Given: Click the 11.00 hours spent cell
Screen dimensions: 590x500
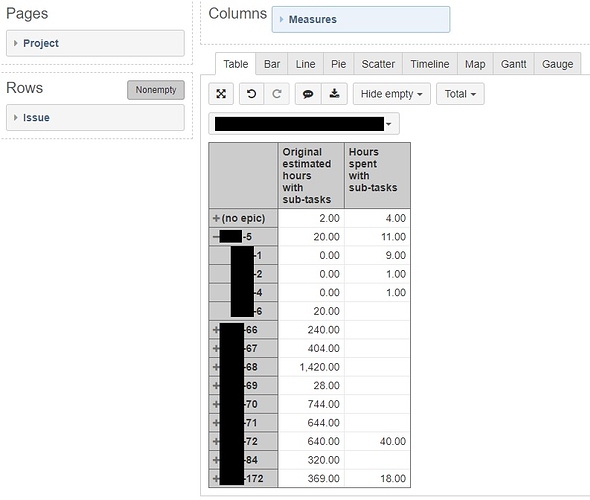Looking at the screenshot, I should pyautogui.click(x=377, y=237).
